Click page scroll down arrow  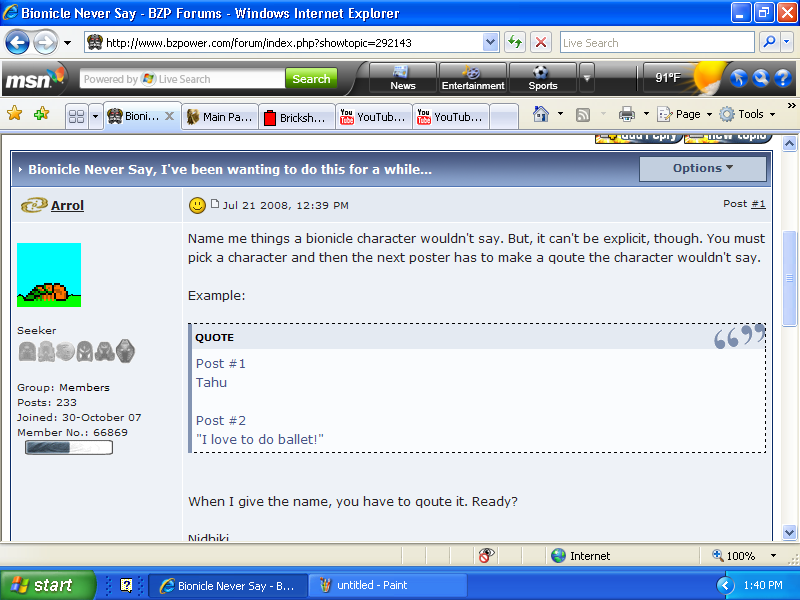(x=789, y=533)
